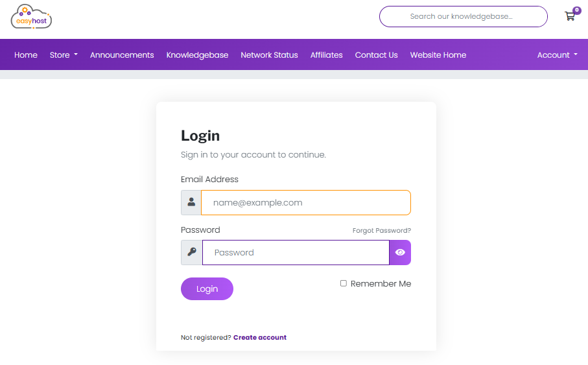
Task: Click the key icon beside password field
Action: click(192, 252)
